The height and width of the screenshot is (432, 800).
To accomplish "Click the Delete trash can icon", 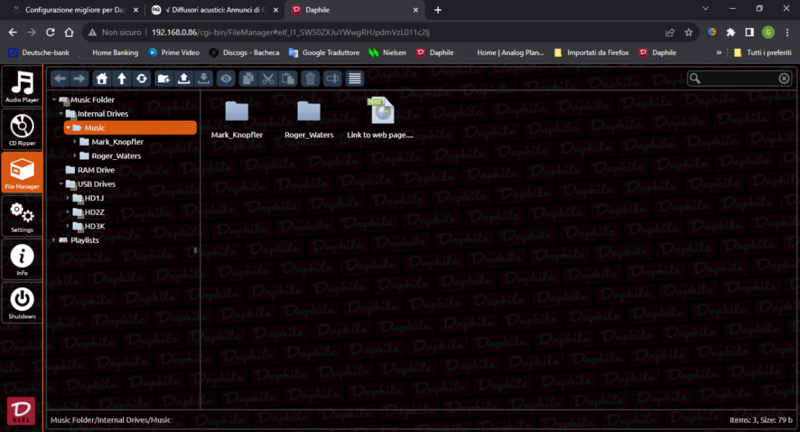I will tap(310, 78).
